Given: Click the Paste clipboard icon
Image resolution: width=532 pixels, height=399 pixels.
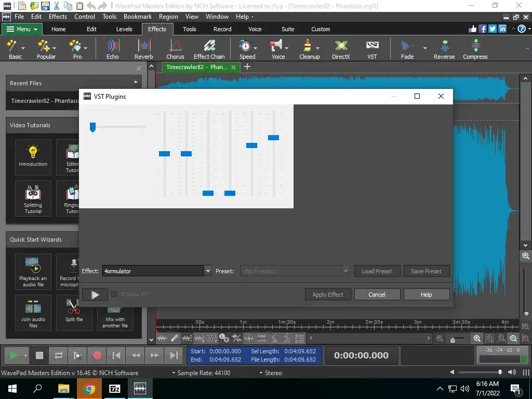Looking at the screenshot, I should click(x=79, y=6).
